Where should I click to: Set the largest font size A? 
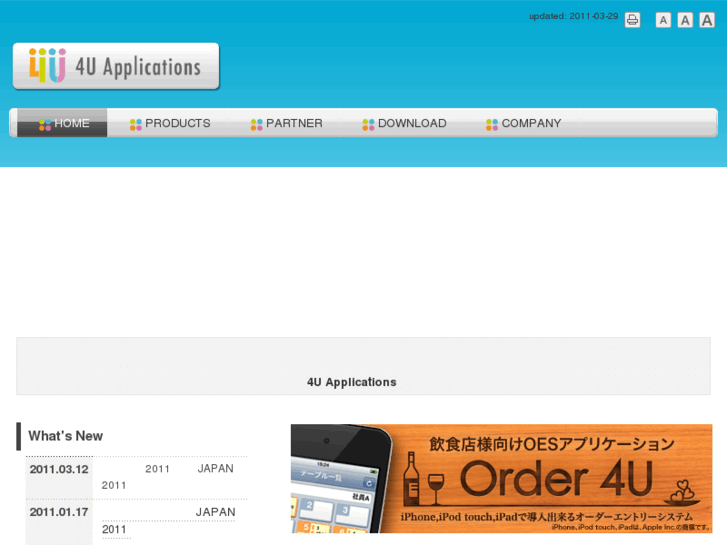707,20
